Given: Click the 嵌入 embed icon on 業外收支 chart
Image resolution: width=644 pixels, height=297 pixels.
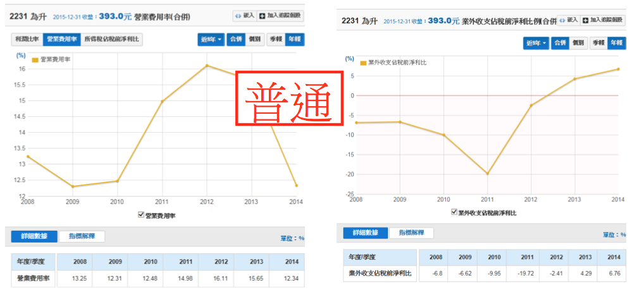Looking at the screenshot, I should tap(562, 20).
